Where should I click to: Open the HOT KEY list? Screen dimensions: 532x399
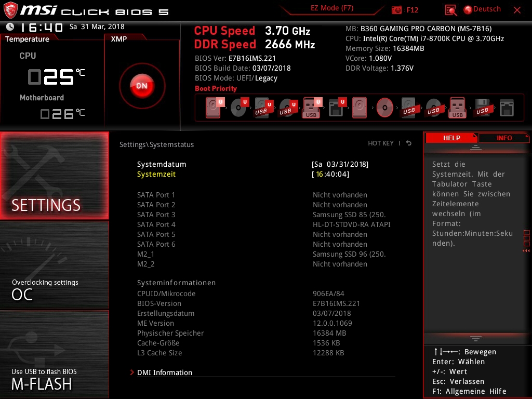(381, 143)
